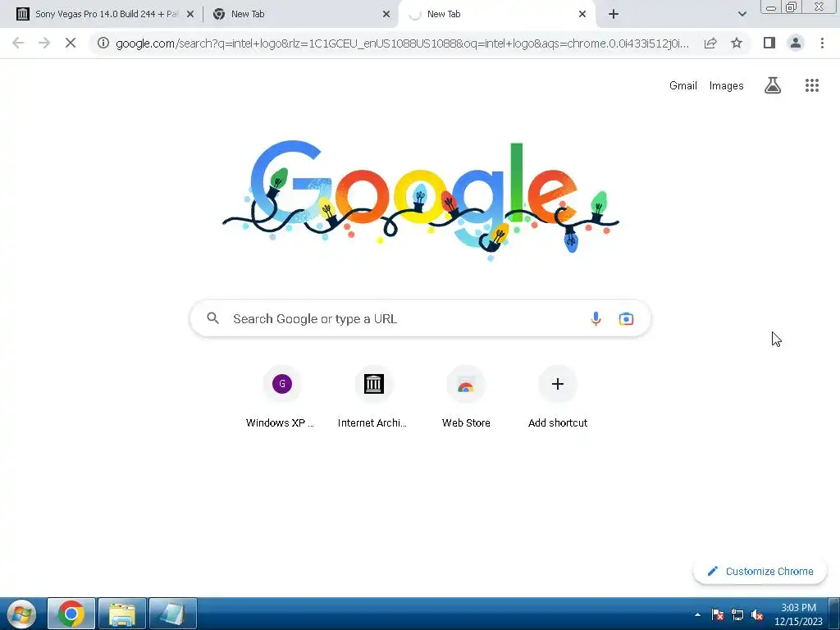Click Chrome in the taskbar
This screenshot has width=840, height=630.
click(x=71, y=614)
